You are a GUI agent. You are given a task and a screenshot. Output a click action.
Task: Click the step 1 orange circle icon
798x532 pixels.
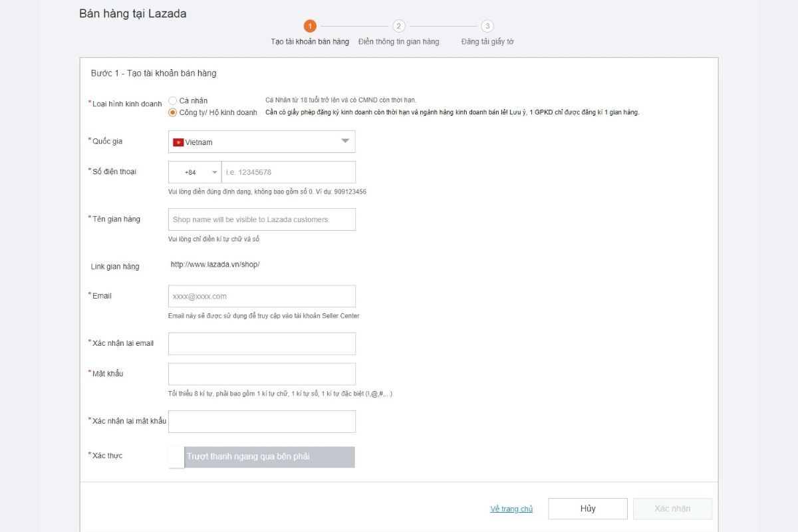[x=310, y=26]
